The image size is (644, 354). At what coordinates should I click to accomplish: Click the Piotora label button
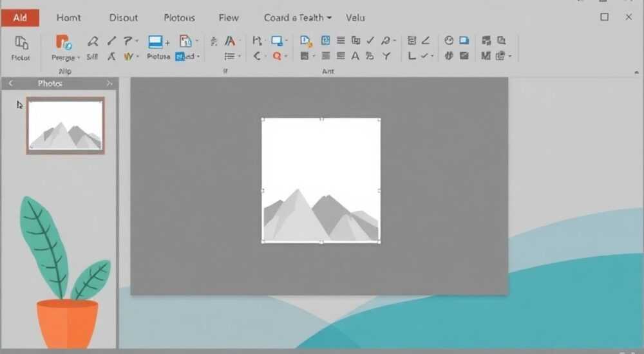(x=158, y=57)
